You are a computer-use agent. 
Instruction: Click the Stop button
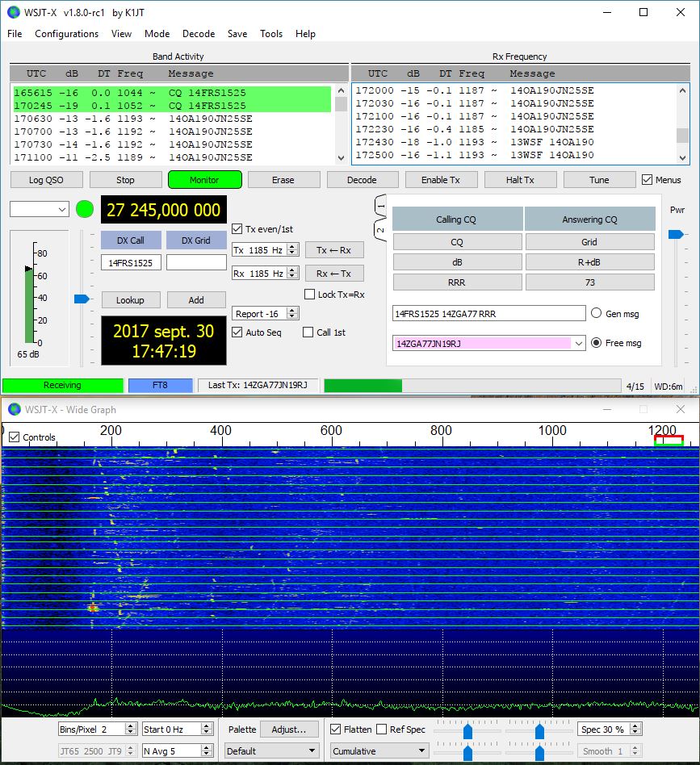(x=125, y=180)
